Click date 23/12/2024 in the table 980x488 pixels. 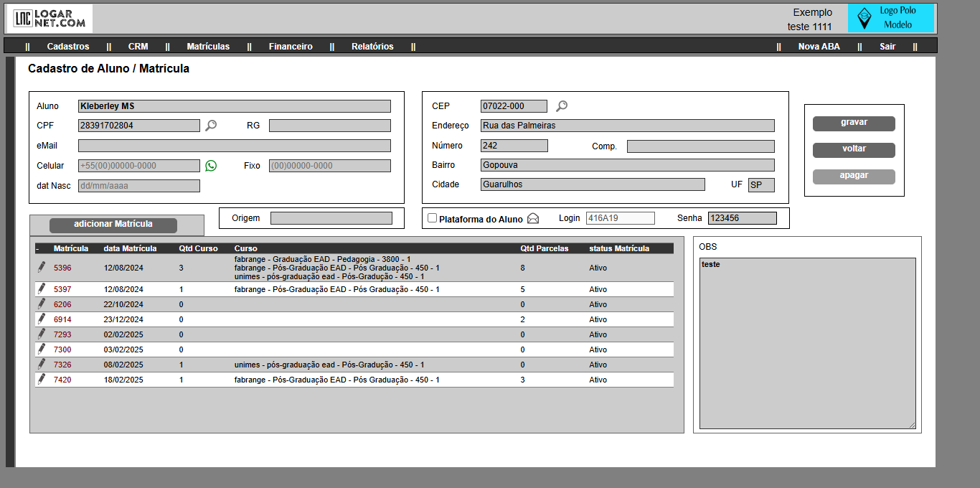(123, 320)
